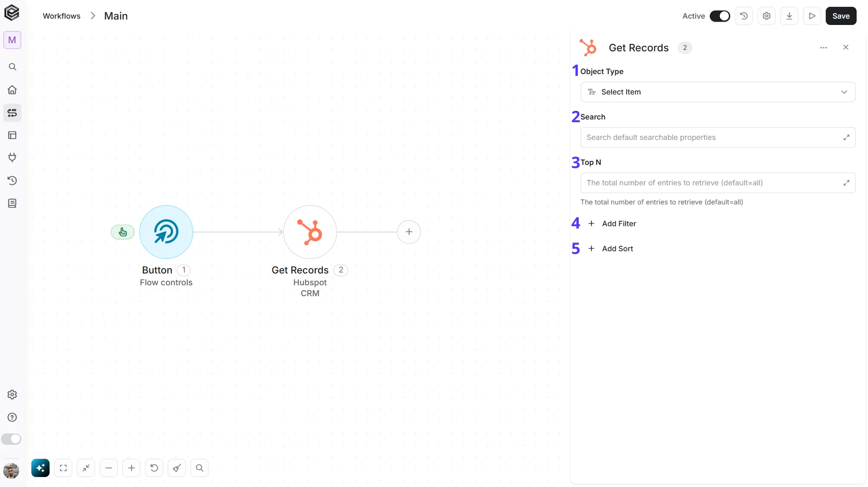868x487 pixels.
Task: Click the clean-up brush canvas icon
Action: (x=177, y=468)
